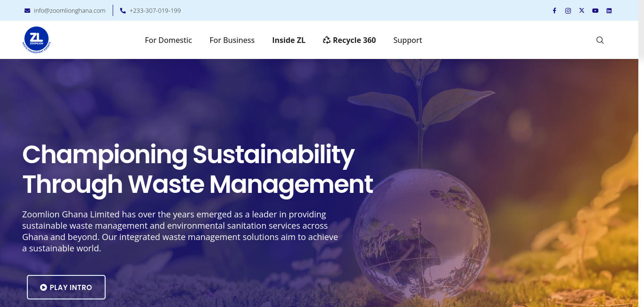Click the page's vertical scrollbar
Viewport: 644px width, 307px height.
pyautogui.click(x=641, y=153)
